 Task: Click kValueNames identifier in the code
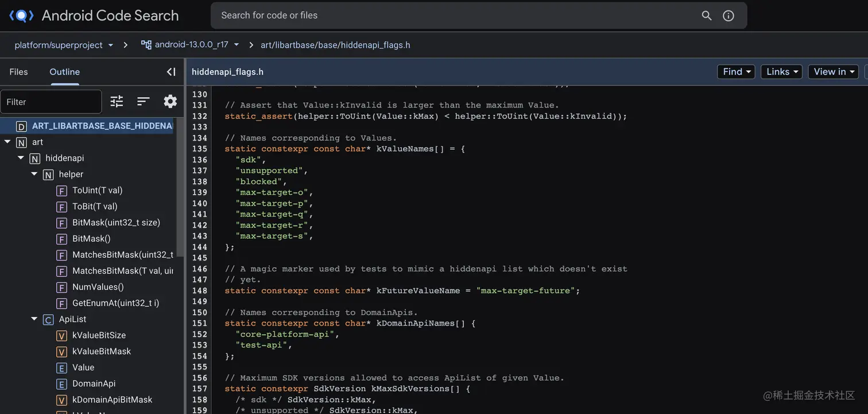(x=405, y=149)
